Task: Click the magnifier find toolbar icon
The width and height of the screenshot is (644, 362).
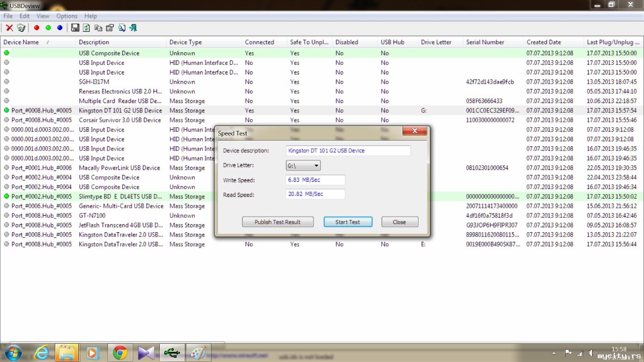Action: [122, 28]
